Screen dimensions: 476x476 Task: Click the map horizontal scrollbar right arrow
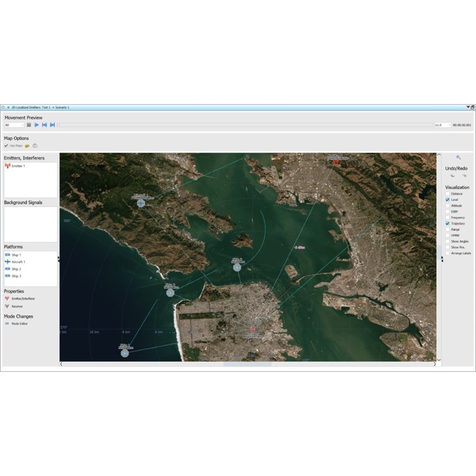pyautogui.click(x=435, y=364)
